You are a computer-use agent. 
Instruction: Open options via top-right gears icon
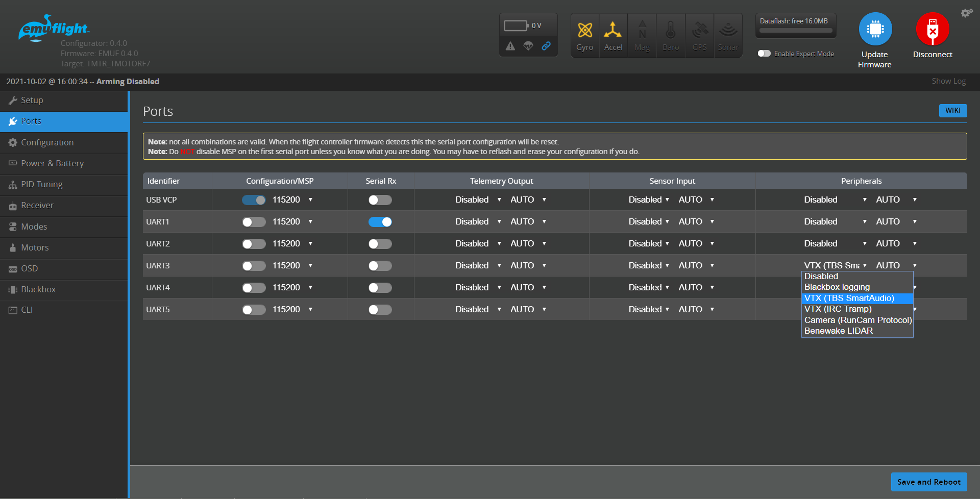[967, 13]
